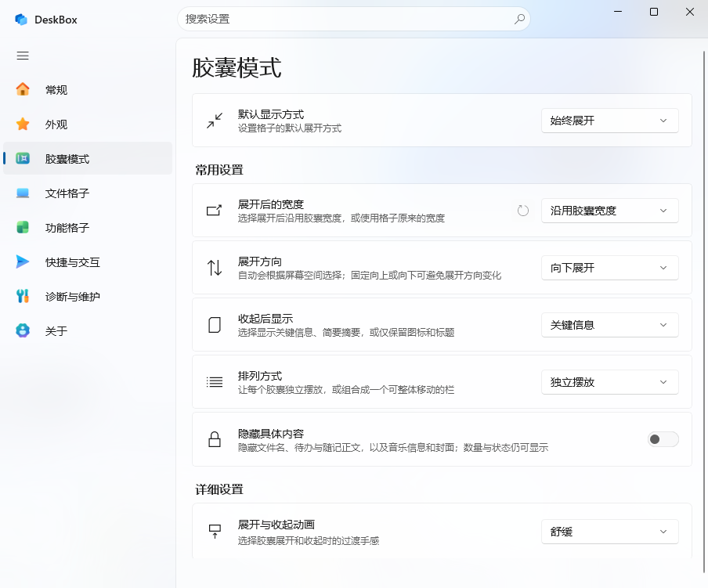This screenshot has width=708, height=588.
Task: Click the vertical scrollbar on the right
Action: (x=704, y=312)
